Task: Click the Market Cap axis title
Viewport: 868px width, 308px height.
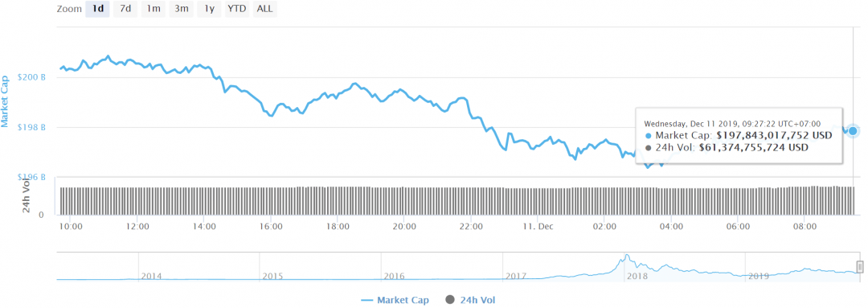Action: point(5,101)
